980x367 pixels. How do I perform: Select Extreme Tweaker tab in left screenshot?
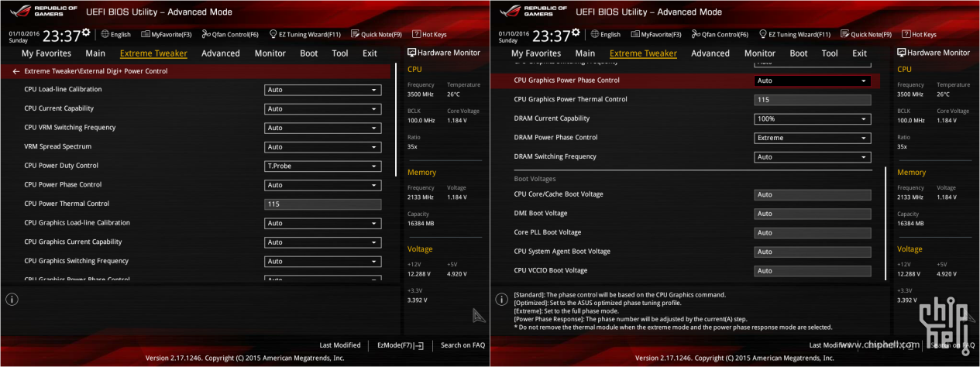(153, 53)
